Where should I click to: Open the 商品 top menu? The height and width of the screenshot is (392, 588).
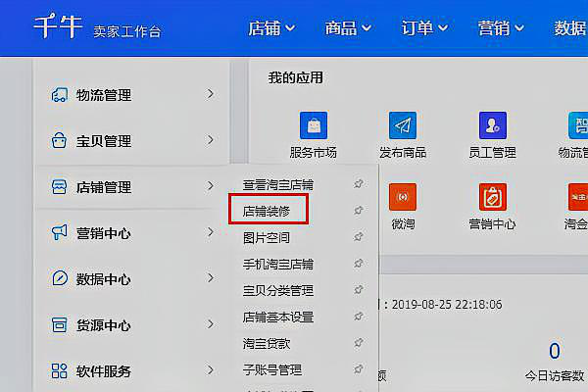click(348, 28)
